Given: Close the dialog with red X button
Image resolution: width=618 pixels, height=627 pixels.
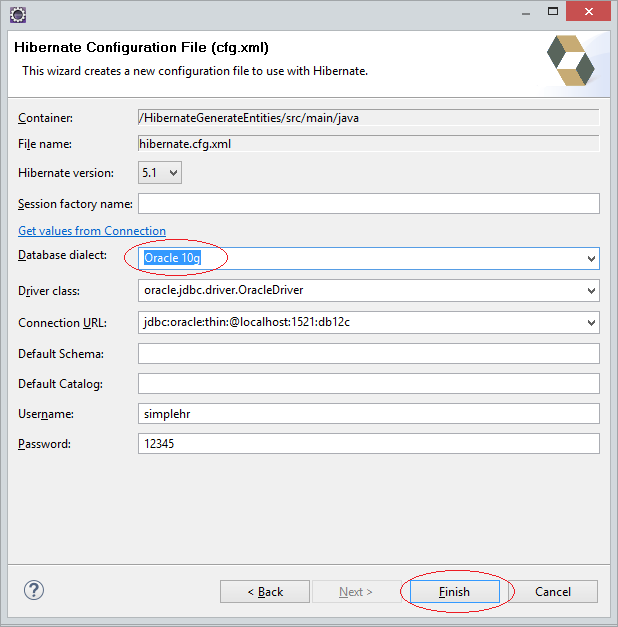Looking at the screenshot, I should [588, 11].
